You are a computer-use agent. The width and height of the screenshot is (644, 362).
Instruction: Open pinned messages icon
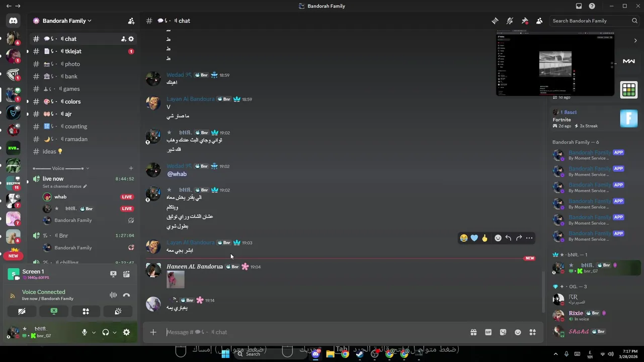tap(525, 21)
